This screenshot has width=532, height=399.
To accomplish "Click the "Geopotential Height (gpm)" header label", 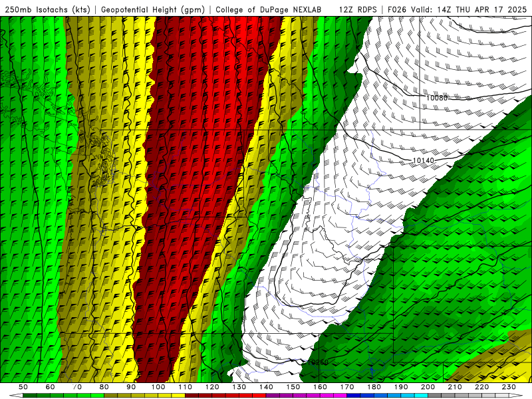I will (x=153, y=9).
